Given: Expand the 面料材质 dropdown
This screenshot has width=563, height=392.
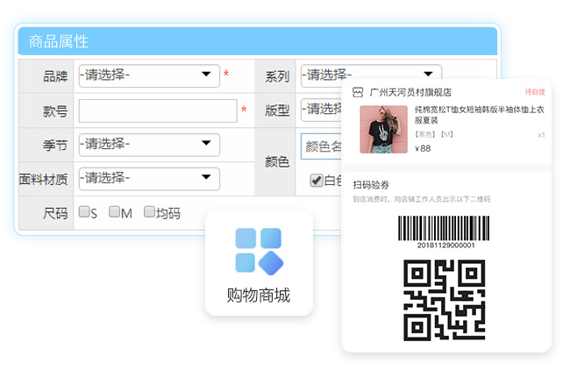Looking at the screenshot, I should click(x=148, y=178).
